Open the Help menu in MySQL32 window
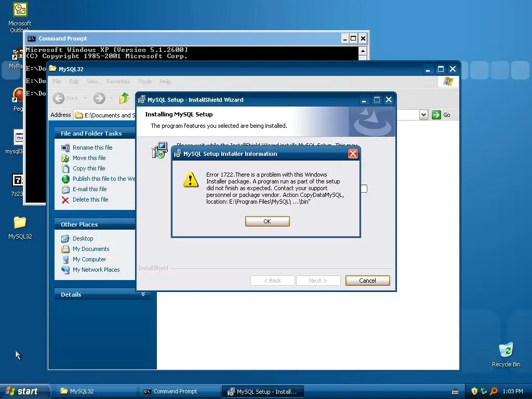Viewport: 532px width, 399px height. [x=165, y=82]
